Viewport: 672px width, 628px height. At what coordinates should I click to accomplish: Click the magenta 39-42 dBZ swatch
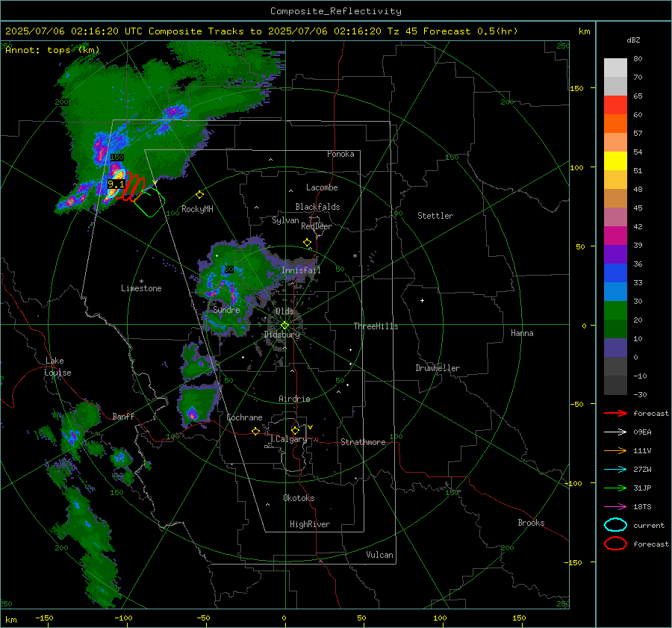(x=615, y=236)
